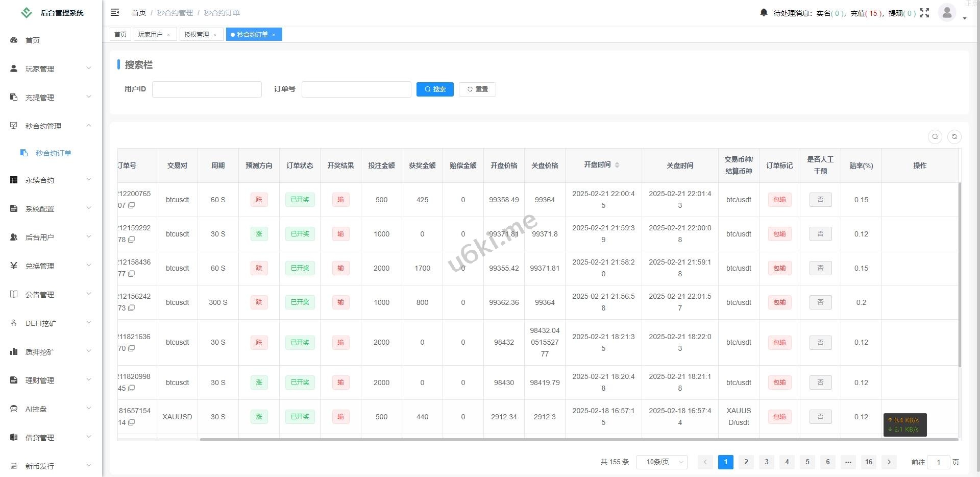Expand the 玩家管理 sidebar menu
The height and width of the screenshot is (477, 980).
click(x=51, y=68)
